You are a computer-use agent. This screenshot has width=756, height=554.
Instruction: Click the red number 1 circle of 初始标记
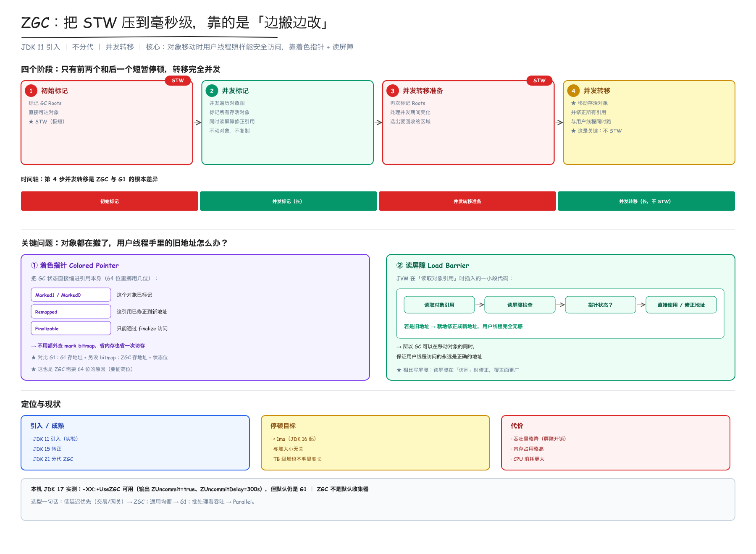(x=31, y=91)
